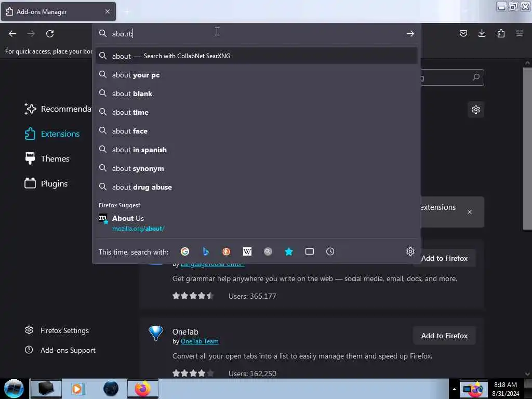Viewport: 532px width, 399px height.
Task: Search this time with DuckDuckGo
Action: click(x=227, y=251)
